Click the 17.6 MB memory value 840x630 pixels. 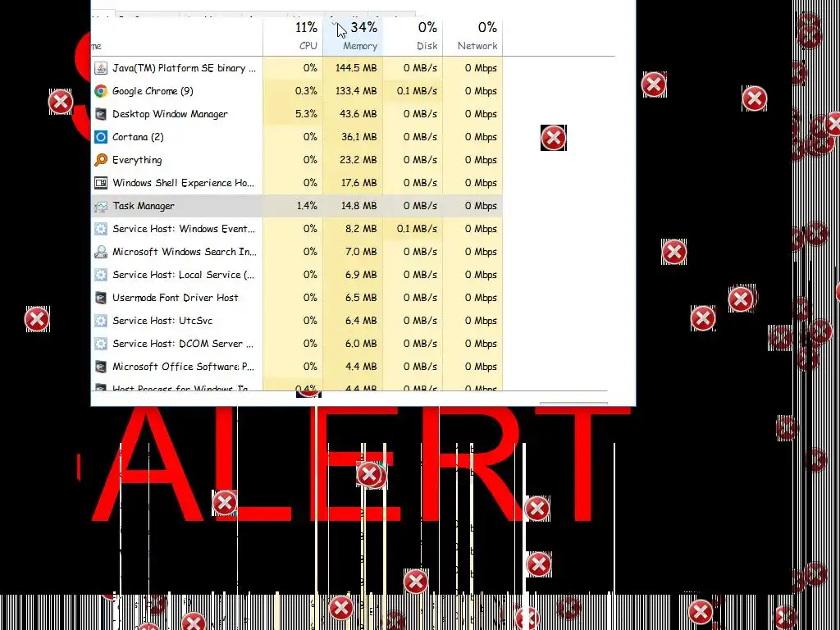coord(359,183)
